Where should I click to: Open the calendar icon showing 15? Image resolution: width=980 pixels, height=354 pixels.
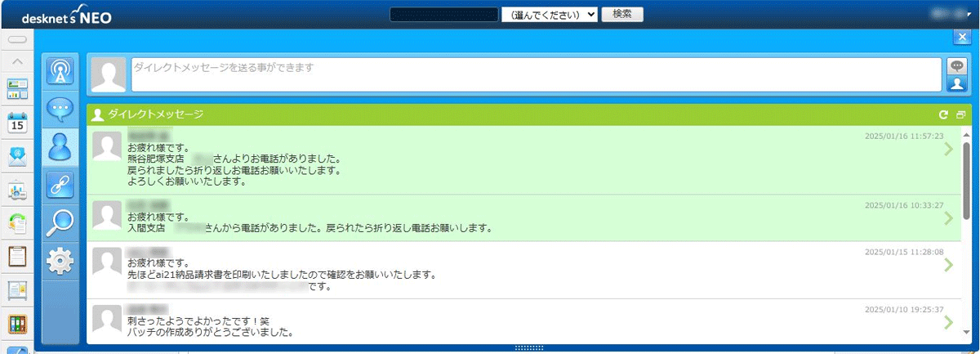[17, 123]
